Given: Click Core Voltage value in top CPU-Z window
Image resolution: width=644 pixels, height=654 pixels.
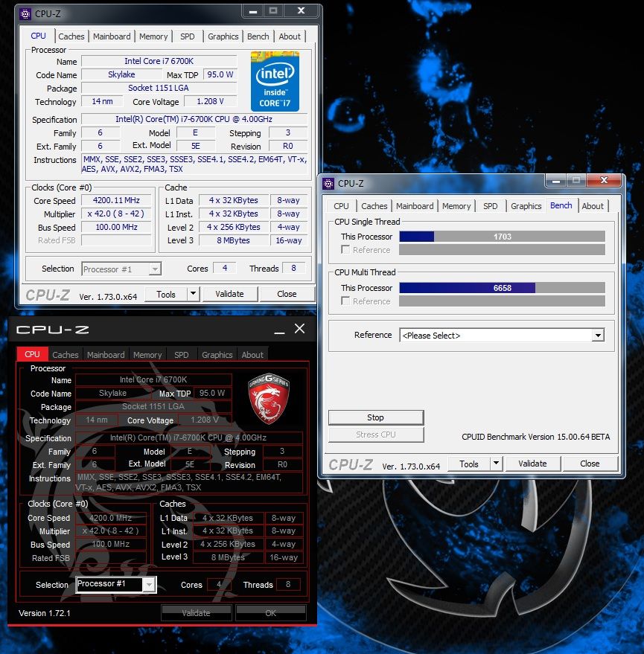Looking at the screenshot, I should click(x=211, y=101).
